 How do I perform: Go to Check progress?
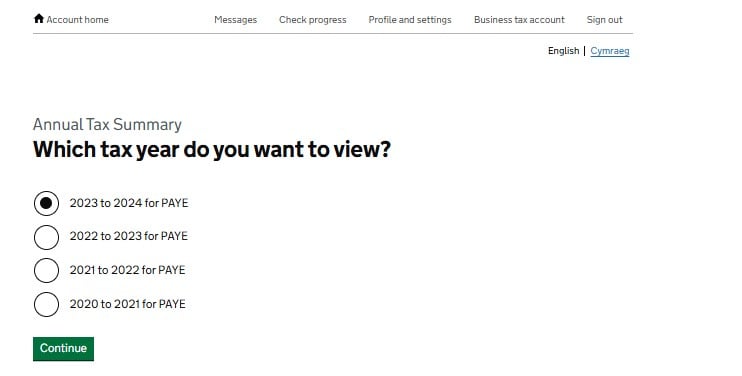click(313, 20)
